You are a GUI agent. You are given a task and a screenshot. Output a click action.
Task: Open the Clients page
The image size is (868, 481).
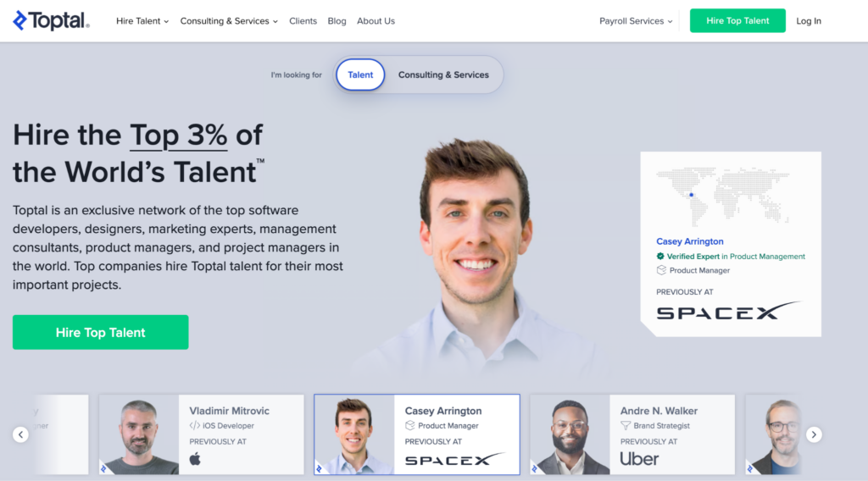[303, 21]
